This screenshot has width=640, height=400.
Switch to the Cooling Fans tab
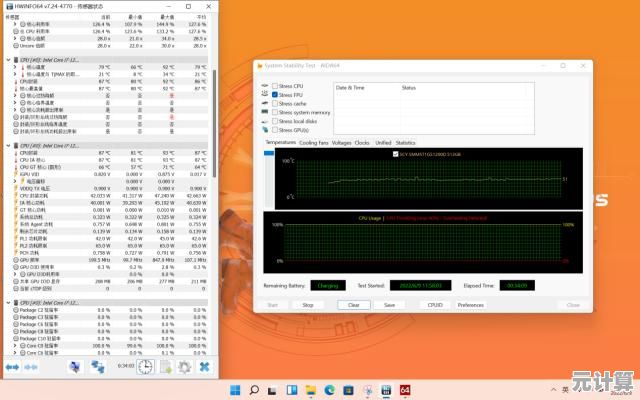313,142
